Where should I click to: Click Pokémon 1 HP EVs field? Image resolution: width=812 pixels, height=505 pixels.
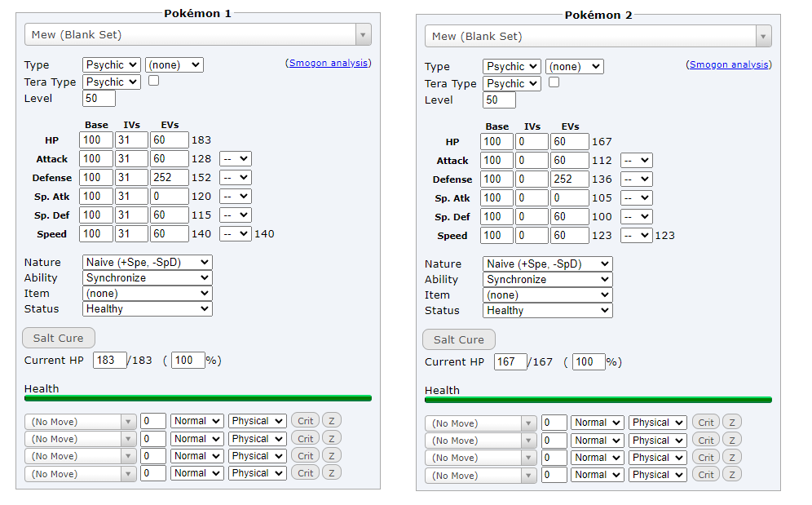coord(170,140)
